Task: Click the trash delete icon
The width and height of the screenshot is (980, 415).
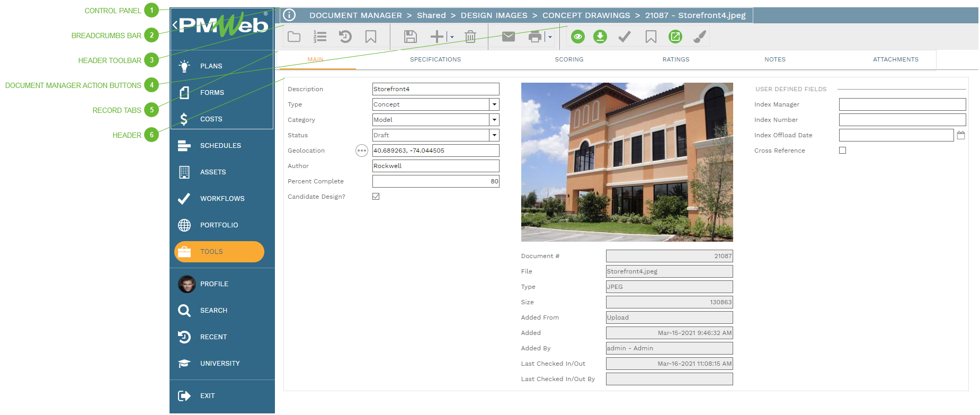Action: click(470, 37)
